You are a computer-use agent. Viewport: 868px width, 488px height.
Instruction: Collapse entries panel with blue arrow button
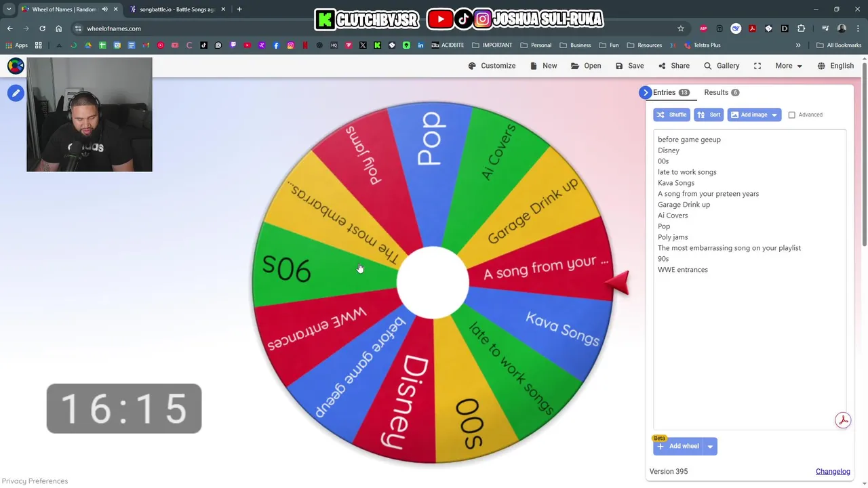pos(645,92)
